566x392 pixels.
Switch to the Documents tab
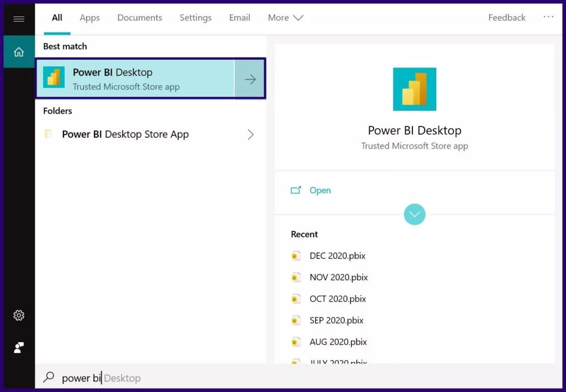[x=140, y=18]
